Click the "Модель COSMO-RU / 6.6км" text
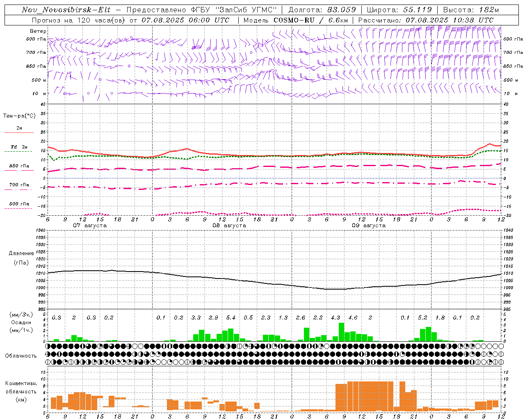This screenshot has width=525, height=420. (295, 20)
